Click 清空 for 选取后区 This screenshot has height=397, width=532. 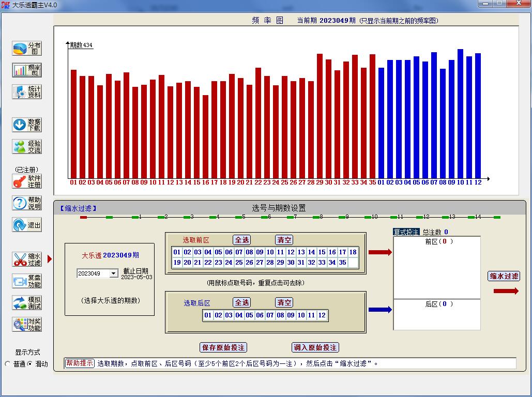click(284, 302)
